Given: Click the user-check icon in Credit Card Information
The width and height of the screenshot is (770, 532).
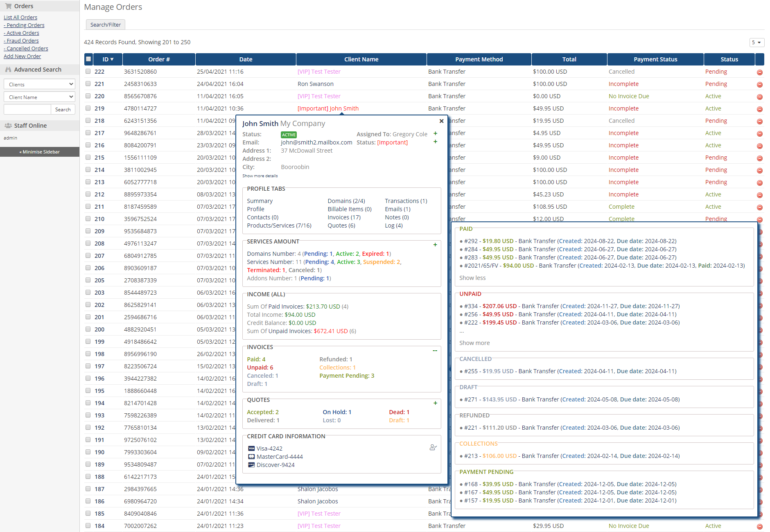Looking at the screenshot, I should 433,447.
